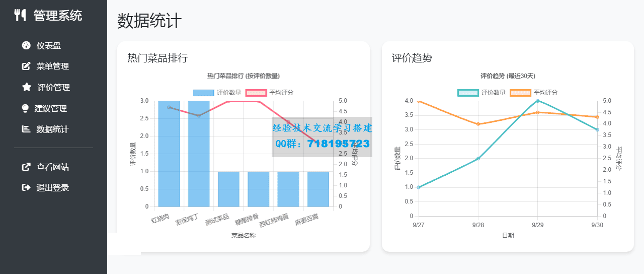Open the 菜单管理 menu label
644x274 pixels.
(x=53, y=66)
